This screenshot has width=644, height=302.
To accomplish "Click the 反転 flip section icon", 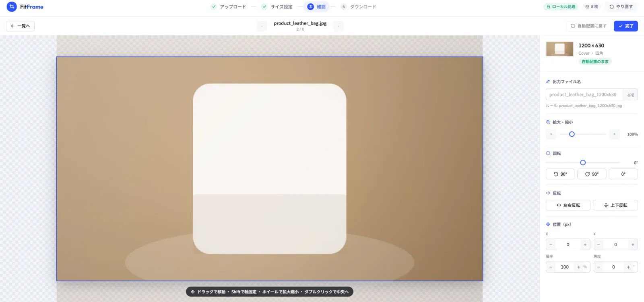I will click(x=548, y=193).
